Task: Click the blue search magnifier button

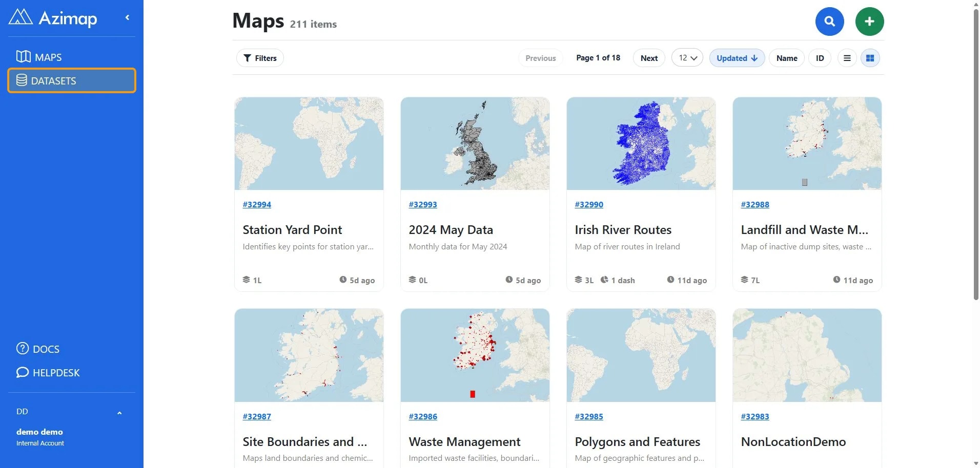Action: pyautogui.click(x=829, y=22)
